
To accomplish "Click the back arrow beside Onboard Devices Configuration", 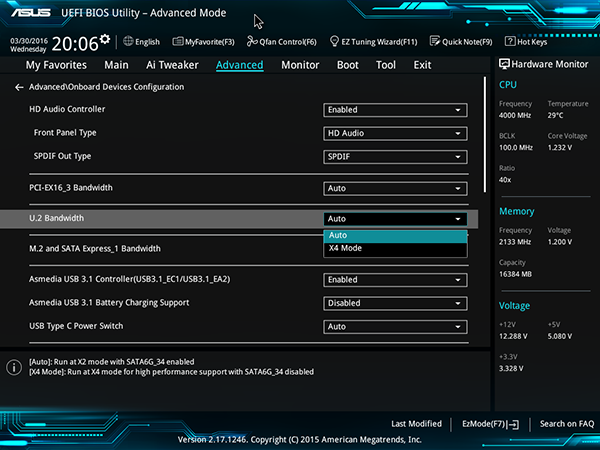I will 19,88.
